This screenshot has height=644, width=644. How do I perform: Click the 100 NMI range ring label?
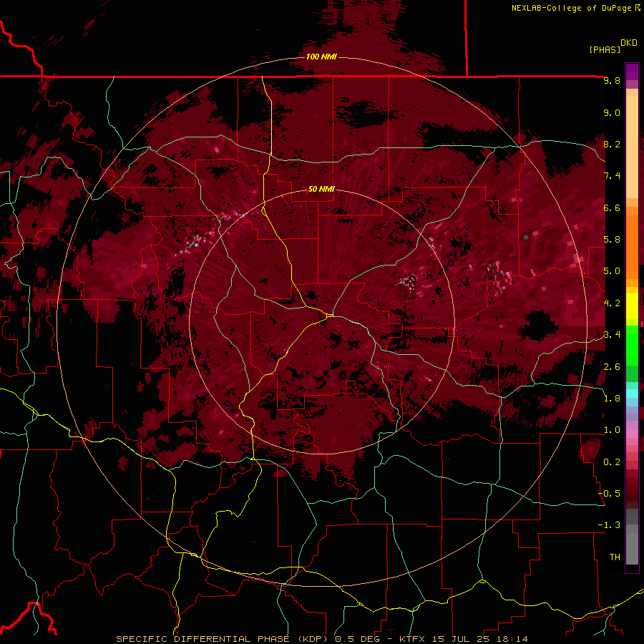pos(321,57)
